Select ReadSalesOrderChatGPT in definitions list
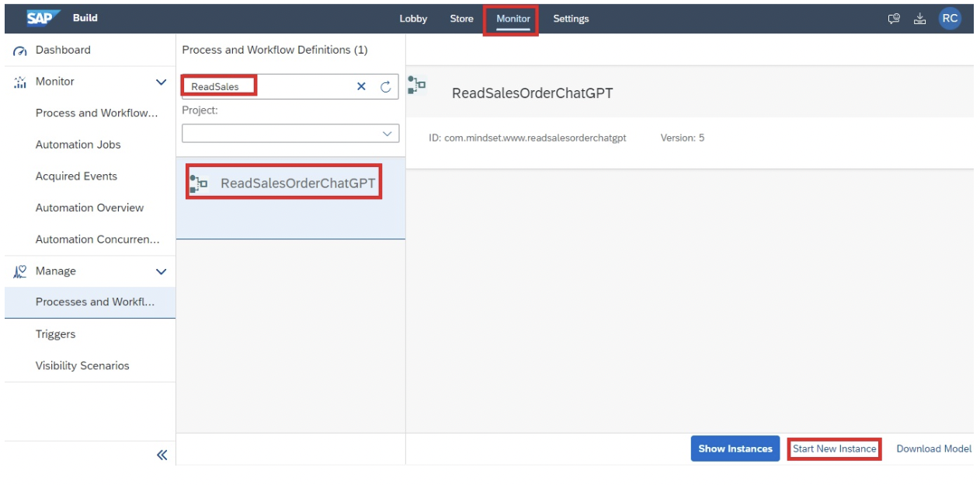The height and width of the screenshot is (485, 980). click(290, 198)
